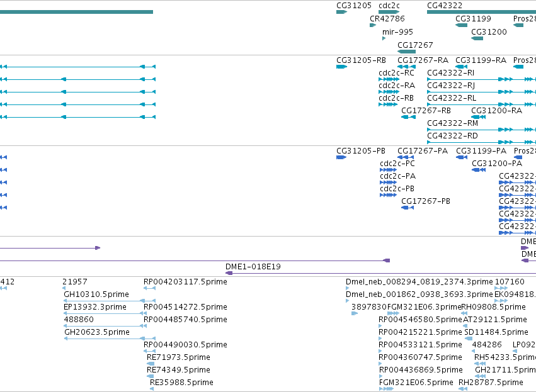Click EST RE71973.5prime
The height and width of the screenshot is (392, 536).
pos(178,357)
